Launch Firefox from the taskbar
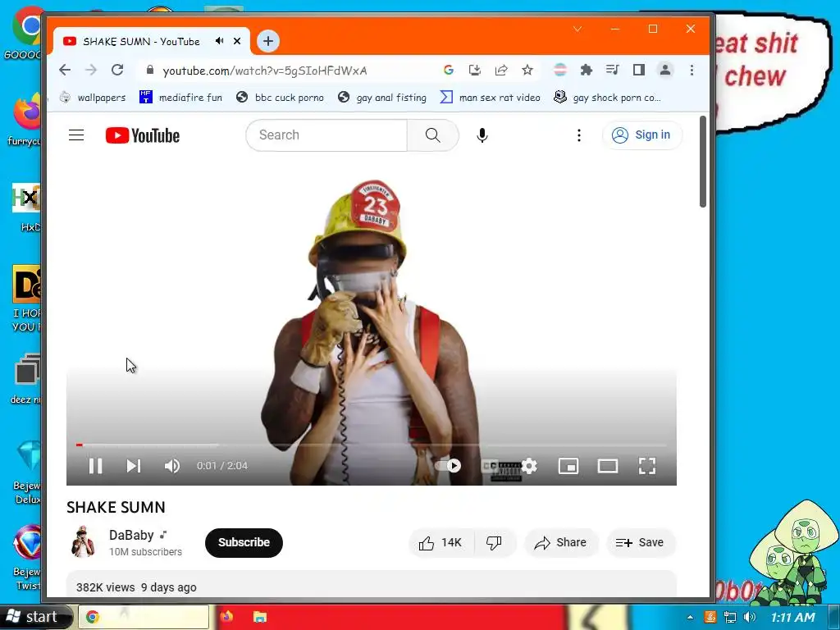 click(226, 617)
